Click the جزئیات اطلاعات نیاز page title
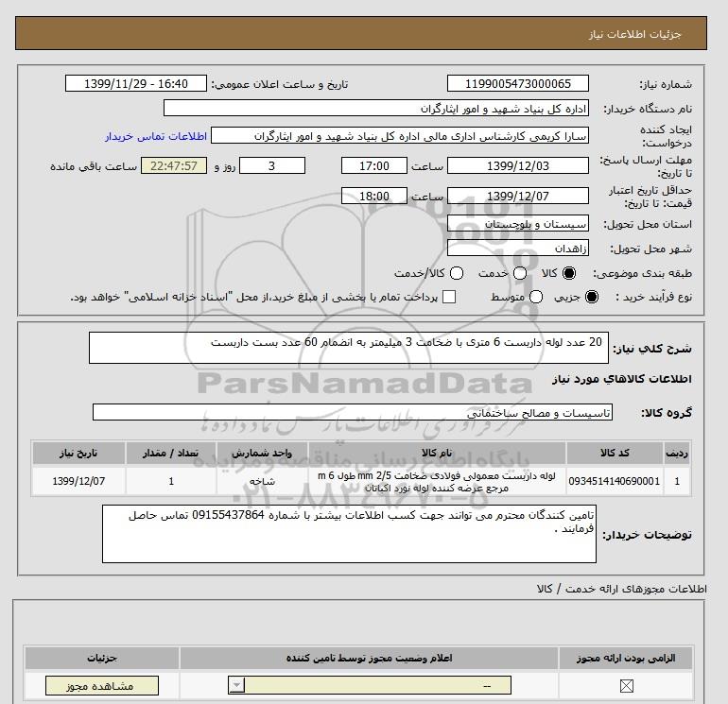 634,34
